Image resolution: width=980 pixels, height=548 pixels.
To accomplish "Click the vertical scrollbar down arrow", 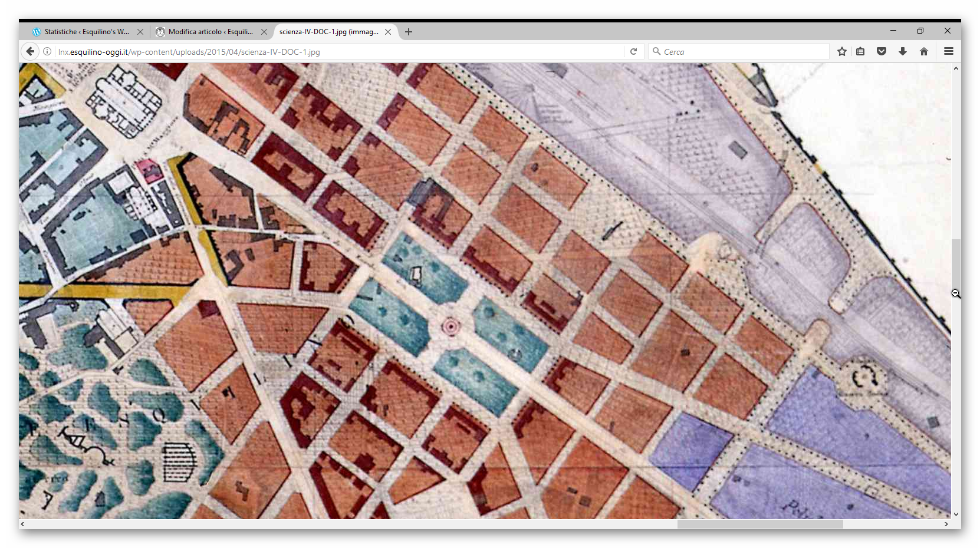I will (956, 514).
